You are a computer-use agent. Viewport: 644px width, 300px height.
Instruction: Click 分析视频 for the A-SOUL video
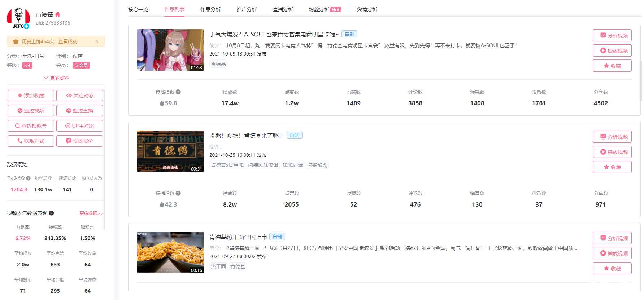point(612,35)
